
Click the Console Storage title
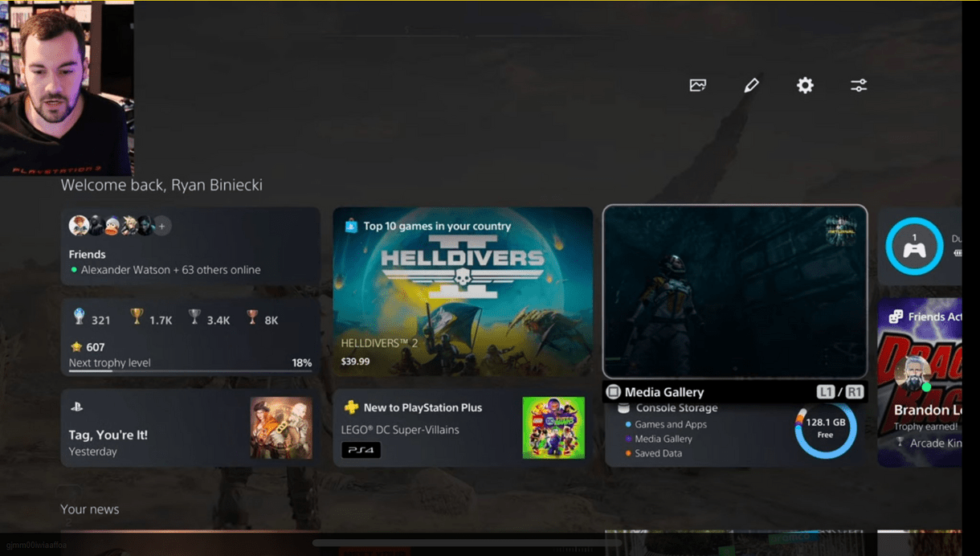[677, 408]
